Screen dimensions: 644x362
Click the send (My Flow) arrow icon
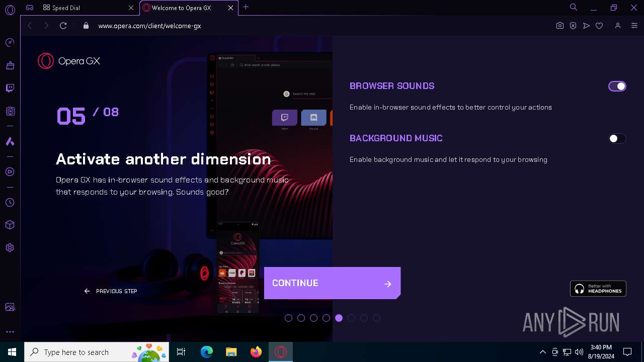pyautogui.click(x=586, y=26)
